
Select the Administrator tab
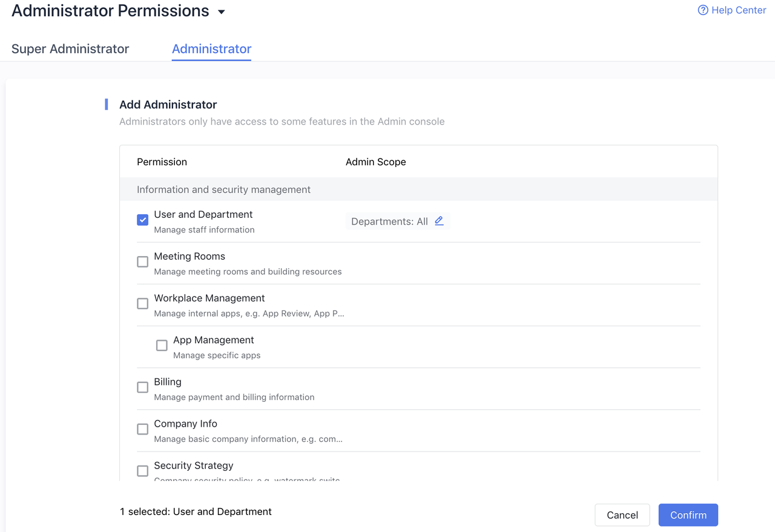coord(211,49)
